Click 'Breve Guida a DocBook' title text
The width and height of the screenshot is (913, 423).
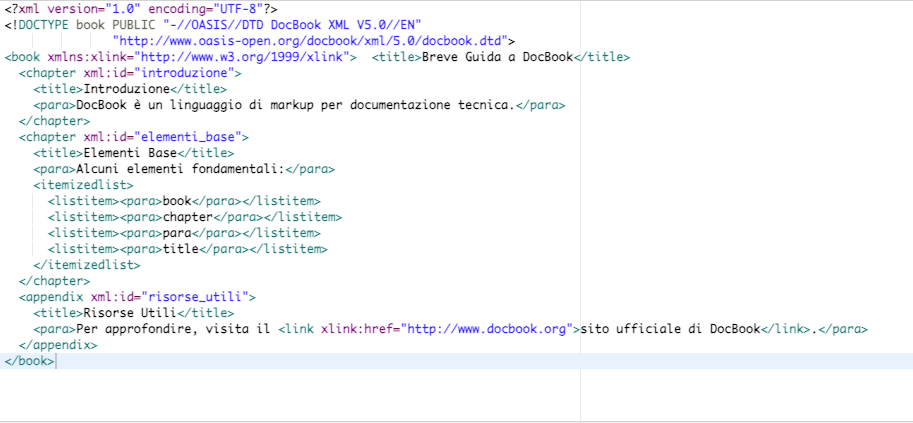(497, 57)
